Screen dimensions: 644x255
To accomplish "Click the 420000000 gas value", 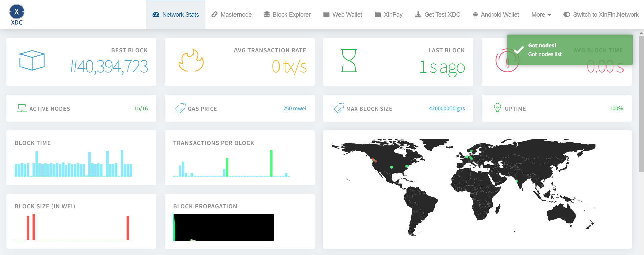I will pos(447,108).
